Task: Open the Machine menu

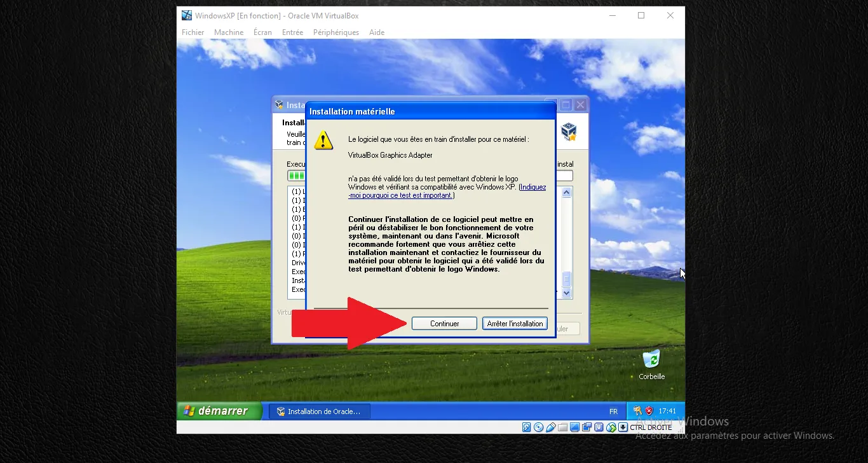Action: click(228, 32)
